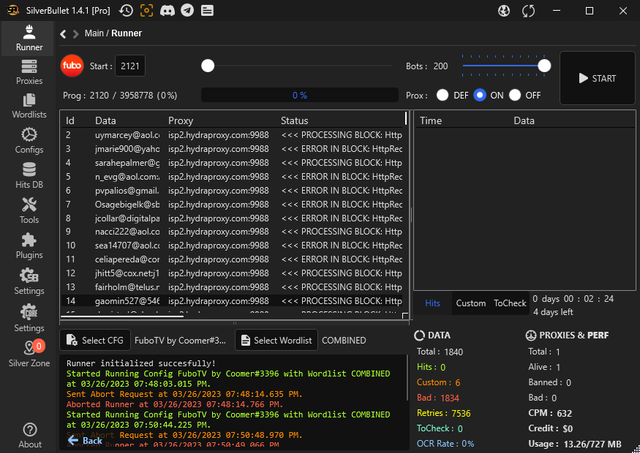Click the Select CFG button
Viewport: 640px width, 453px height.
click(x=93, y=340)
